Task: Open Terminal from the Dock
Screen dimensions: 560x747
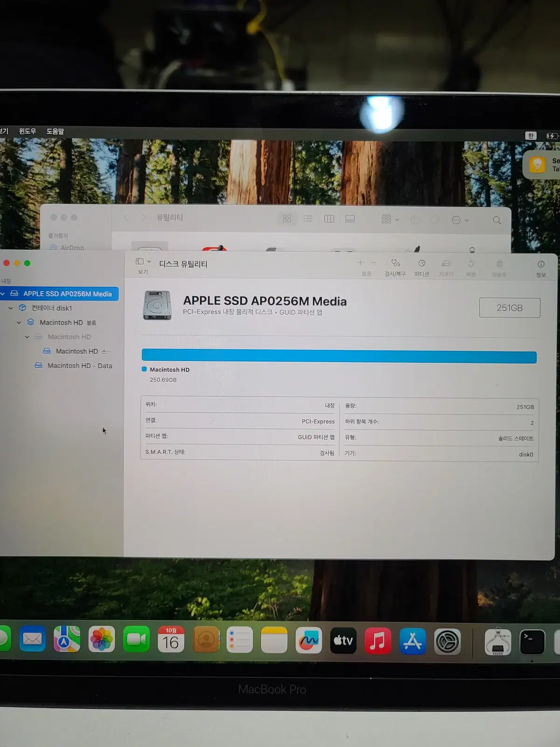Action: [532, 642]
